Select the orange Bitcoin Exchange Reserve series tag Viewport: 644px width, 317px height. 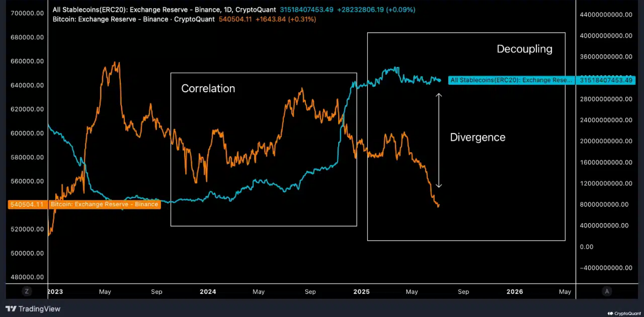click(x=104, y=205)
